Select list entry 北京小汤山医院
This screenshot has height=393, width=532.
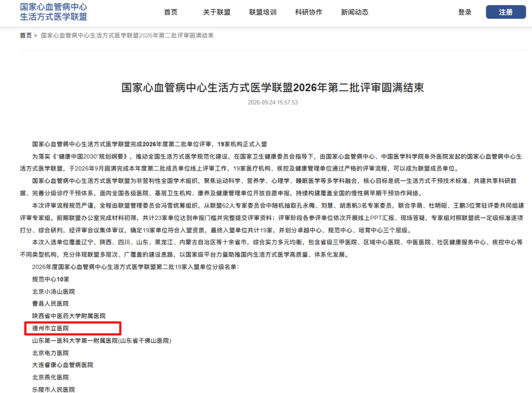[x=53, y=291]
